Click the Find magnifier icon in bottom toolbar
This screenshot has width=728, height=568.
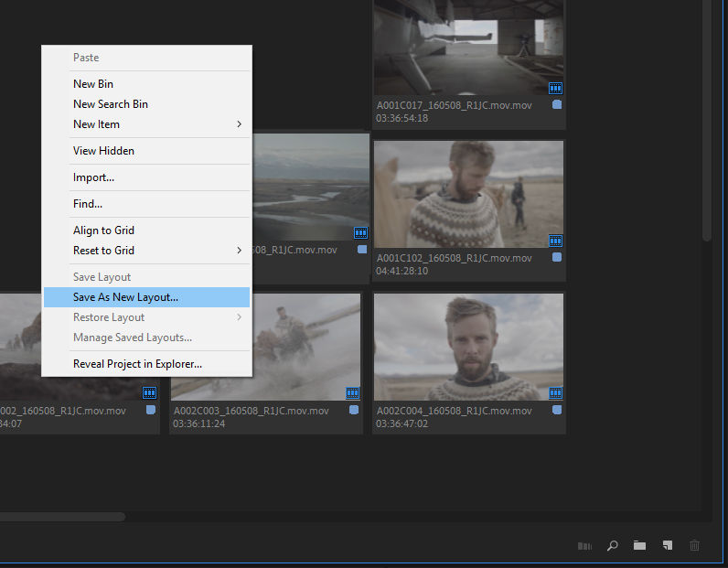pos(613,545)
